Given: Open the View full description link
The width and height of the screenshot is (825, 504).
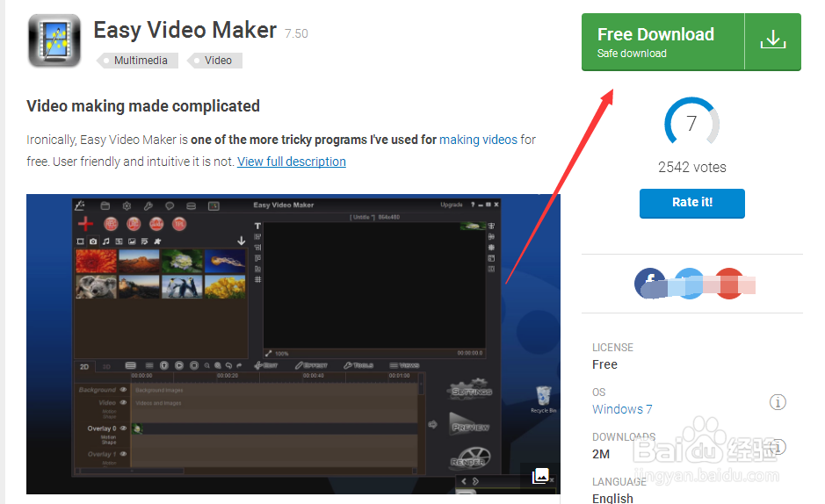Looking at the screenshot, I should click(x=292, y=162).
